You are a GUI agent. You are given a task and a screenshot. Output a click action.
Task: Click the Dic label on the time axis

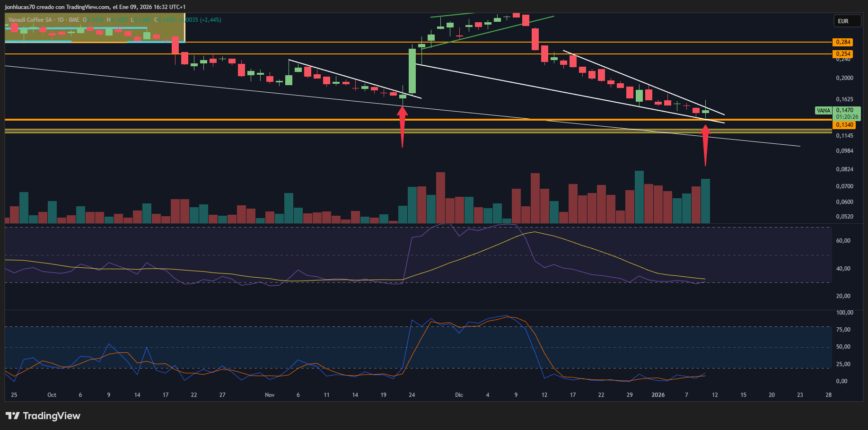[x=459, y=395]
